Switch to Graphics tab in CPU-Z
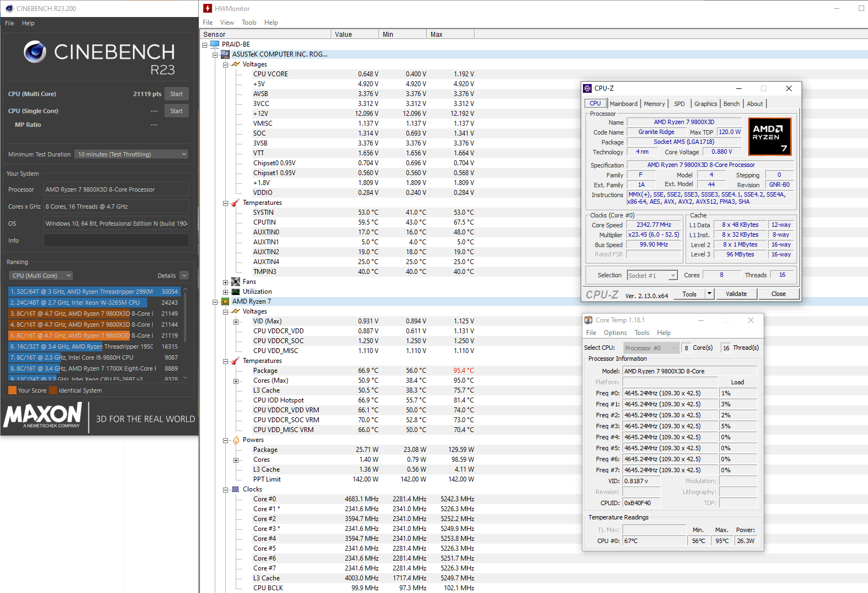Viewport: 868px width, 593px height. [x=705, y=104]
